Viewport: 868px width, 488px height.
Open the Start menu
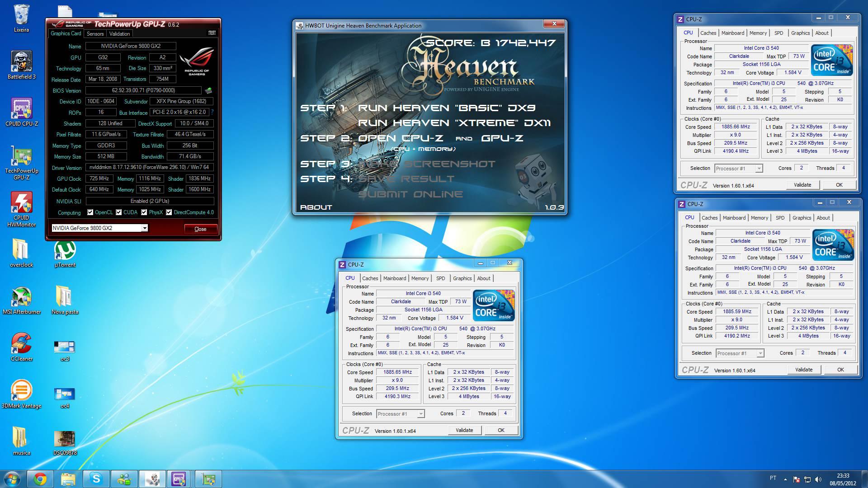point(12,479)
